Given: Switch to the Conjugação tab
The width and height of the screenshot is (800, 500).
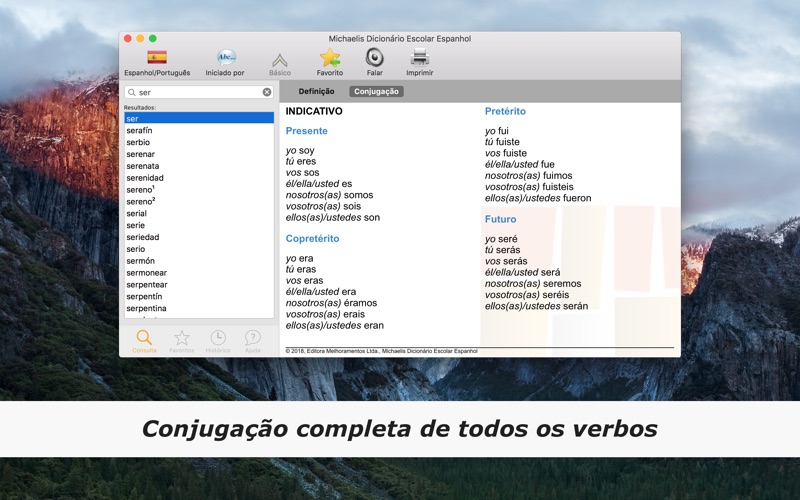Looking at the screenshot, I should point(377,91).
